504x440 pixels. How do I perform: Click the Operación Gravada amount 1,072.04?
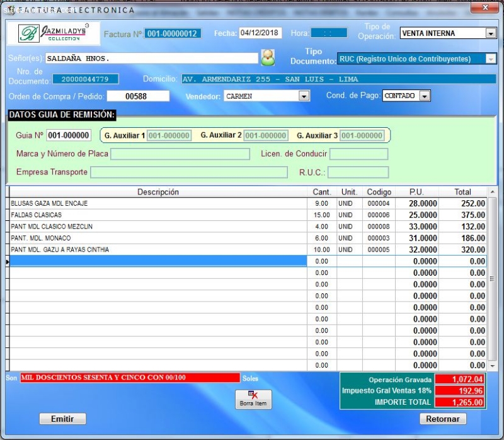459,380
